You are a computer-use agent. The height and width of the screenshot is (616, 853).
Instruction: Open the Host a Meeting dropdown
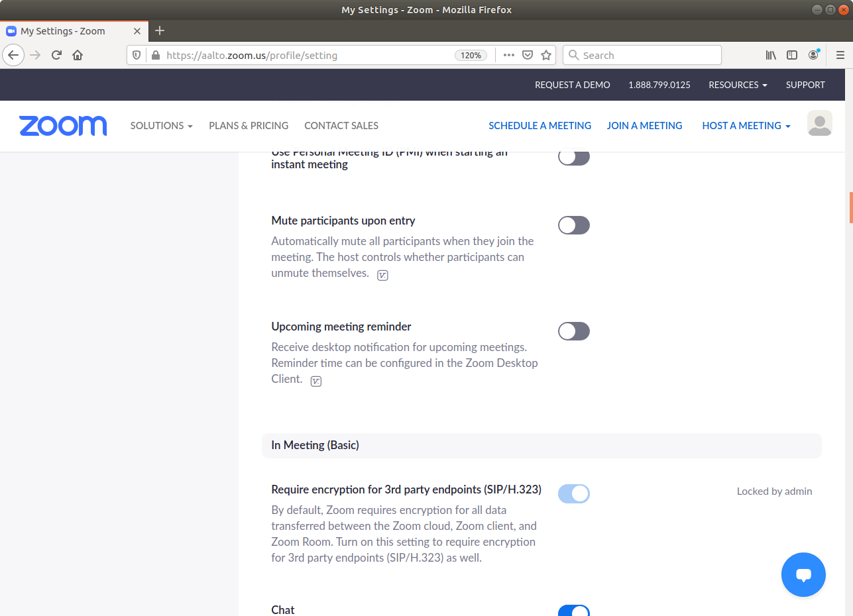[746, 126]
